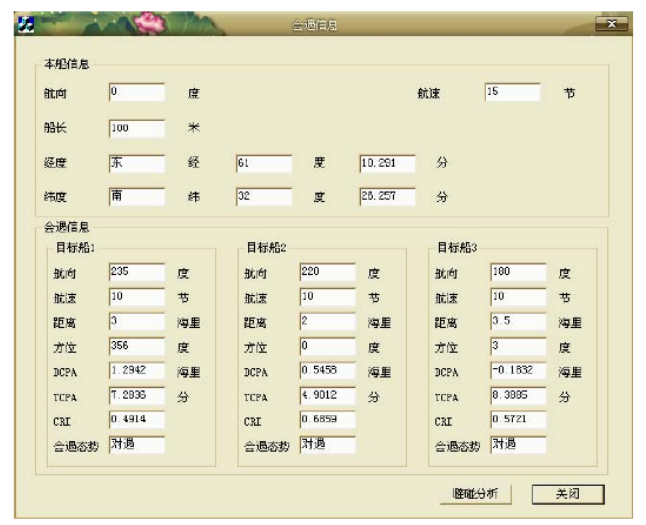Viewport: 646px width, 525px height.
Task: Click the 目标船2 group label
Action: click(266, 248)
